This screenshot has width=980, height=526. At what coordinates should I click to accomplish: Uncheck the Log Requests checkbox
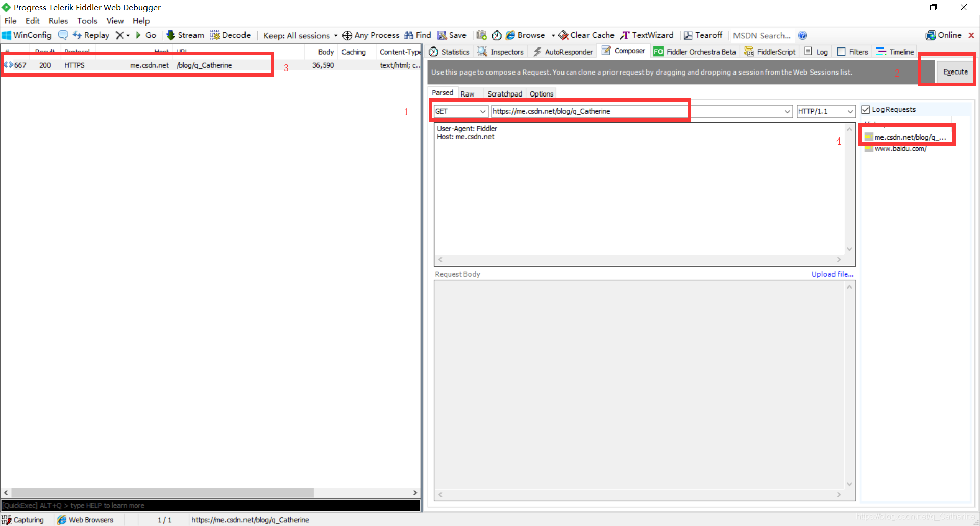866,109
